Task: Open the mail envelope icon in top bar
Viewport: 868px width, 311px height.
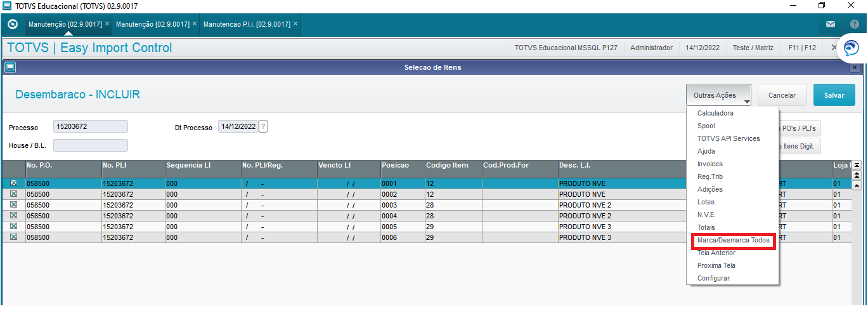Action: [830, 24]
